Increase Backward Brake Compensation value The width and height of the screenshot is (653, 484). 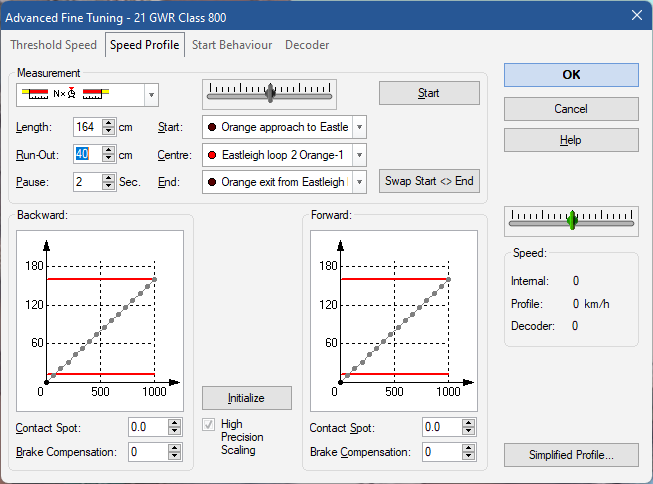175,448
